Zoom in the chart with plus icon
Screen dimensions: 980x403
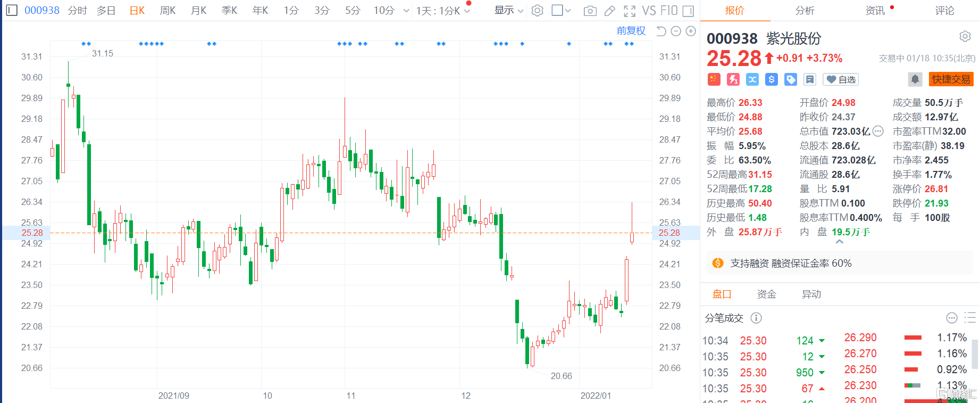691,31
